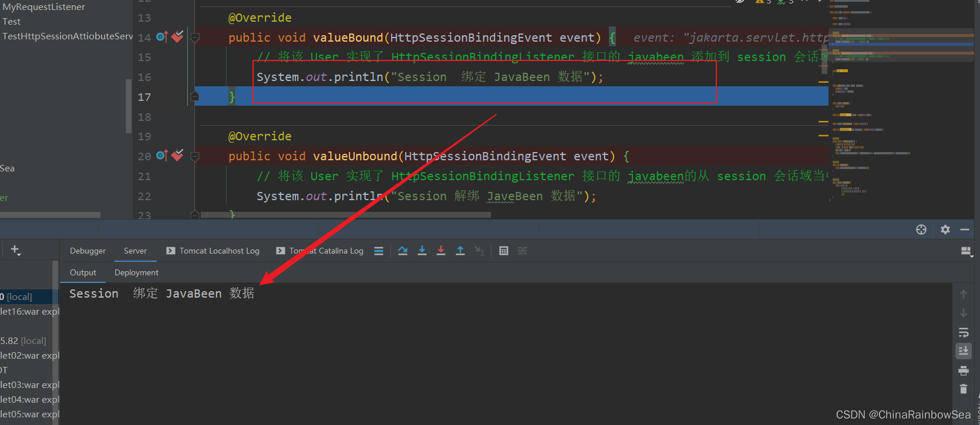Click the @Override annotation on line 13

coord(260,18)
